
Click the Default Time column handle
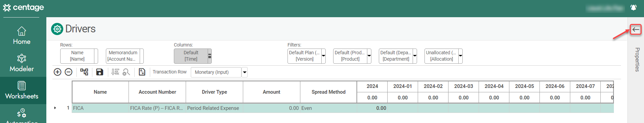coord(210,56)
